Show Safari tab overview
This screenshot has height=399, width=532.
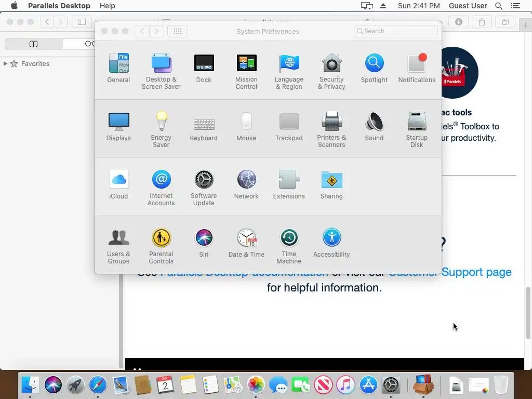(505, 22)
